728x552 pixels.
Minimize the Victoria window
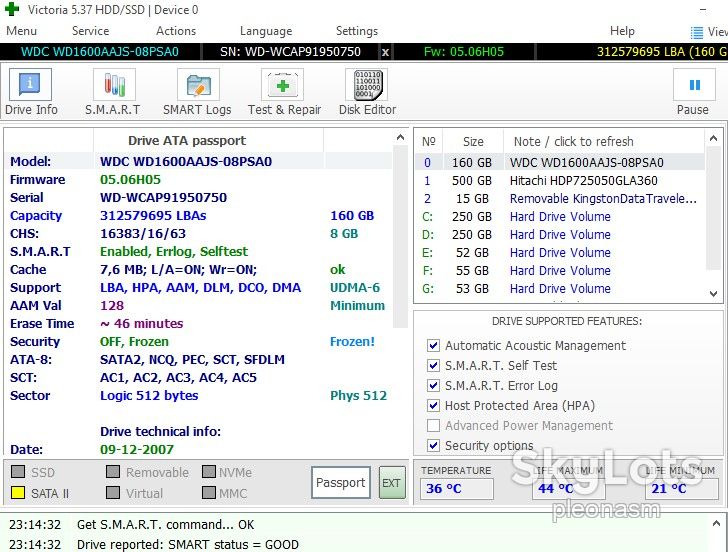(x=703, y=10)
